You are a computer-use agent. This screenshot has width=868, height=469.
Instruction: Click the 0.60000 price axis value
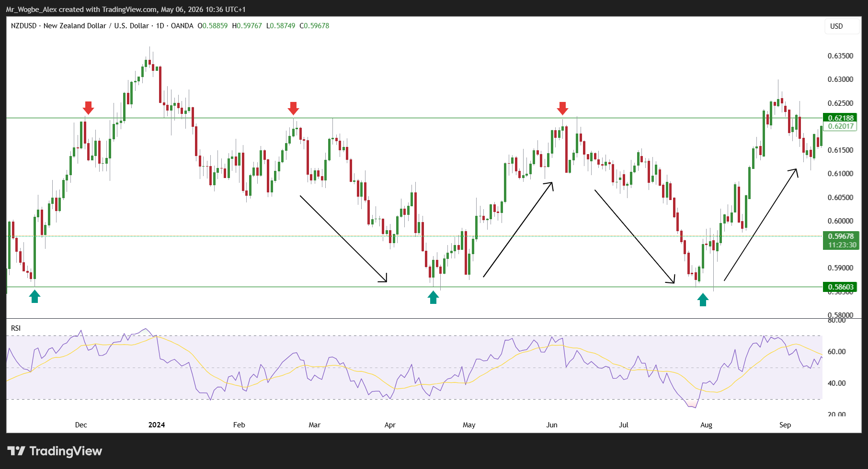840,221
